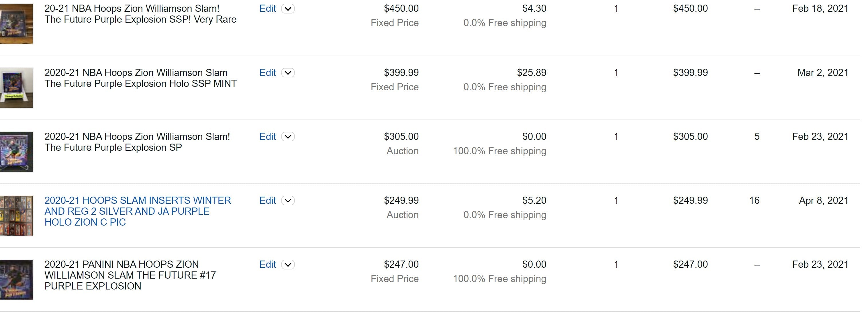Edit the Purple Explosion SP auction listing

click(x=268, y=137)
